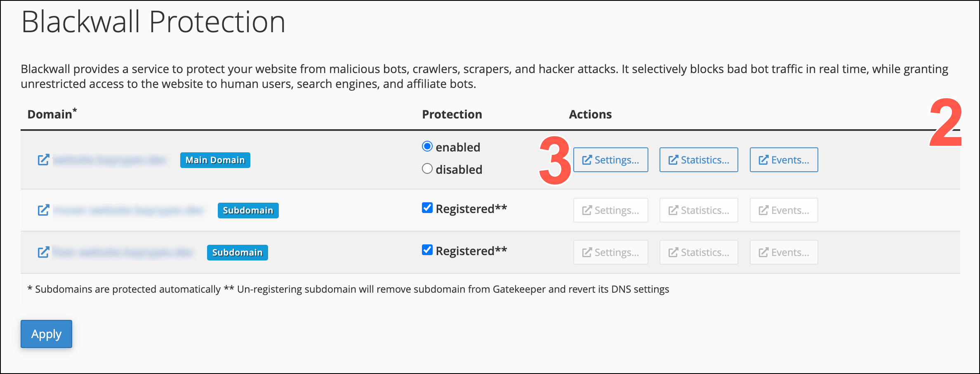Click Events button in last subdomain row
This screenshot has width=980, height=374.
784,252
